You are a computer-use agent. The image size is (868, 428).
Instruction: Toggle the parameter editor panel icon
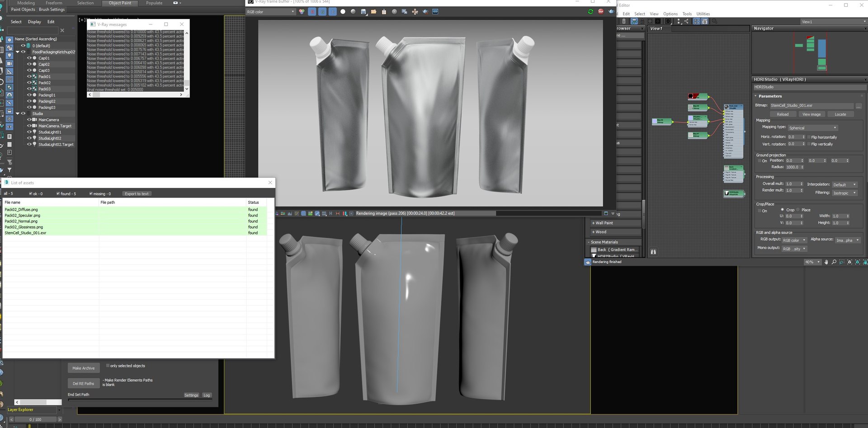(704, 21)
